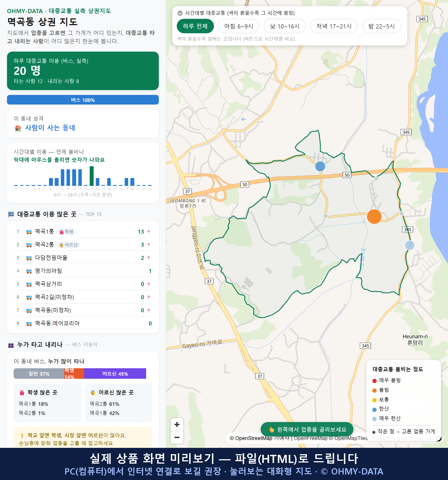Select the 명가의아침 stop row

point(83,271)
